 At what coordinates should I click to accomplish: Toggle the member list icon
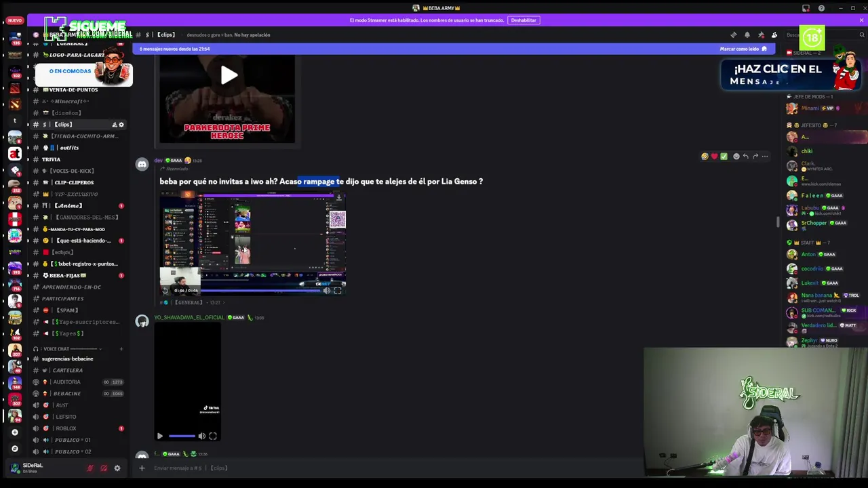tap(774, 35)
